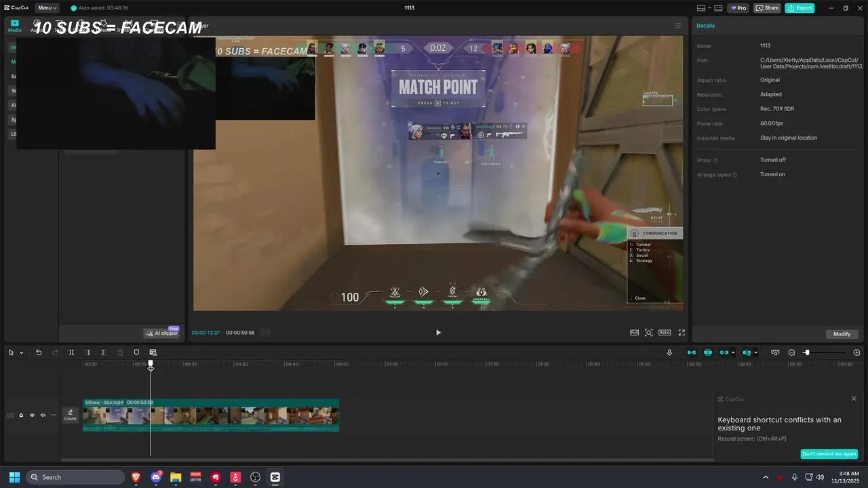The height and width of the screenshot is (488, 868).
Task: Mute the video track audio
Action: (42, 415)
